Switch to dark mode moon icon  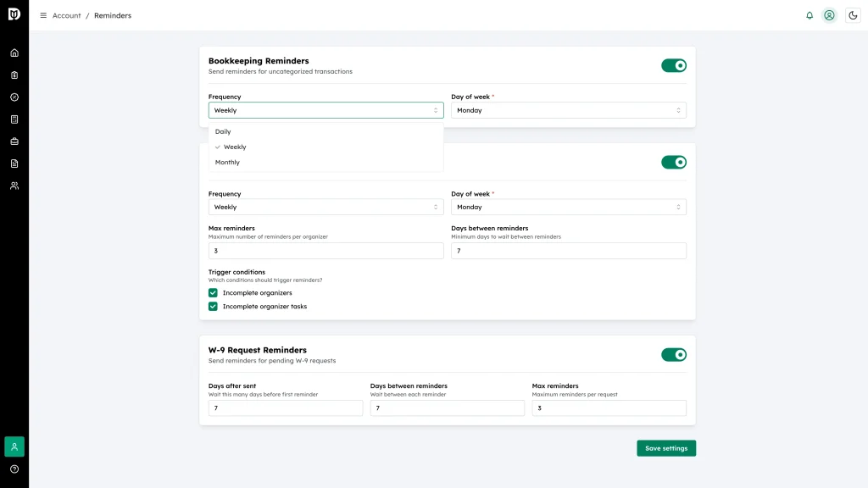click(x=853, y=15)
